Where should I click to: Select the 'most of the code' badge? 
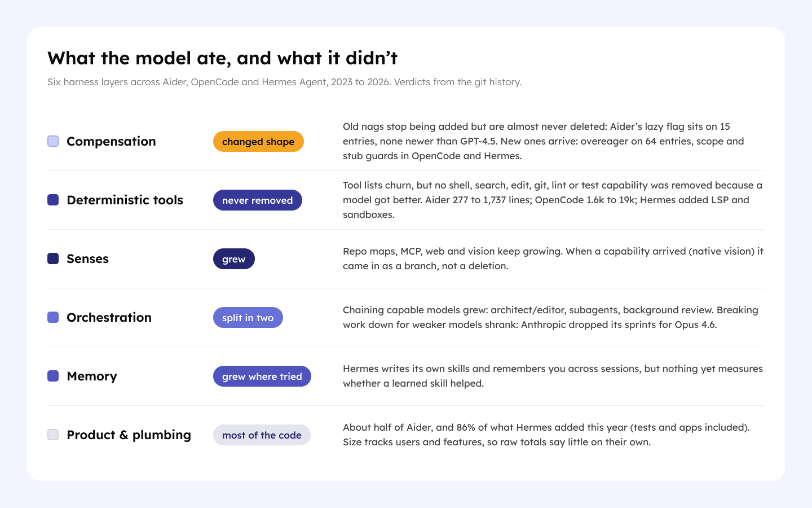(262, 435)
